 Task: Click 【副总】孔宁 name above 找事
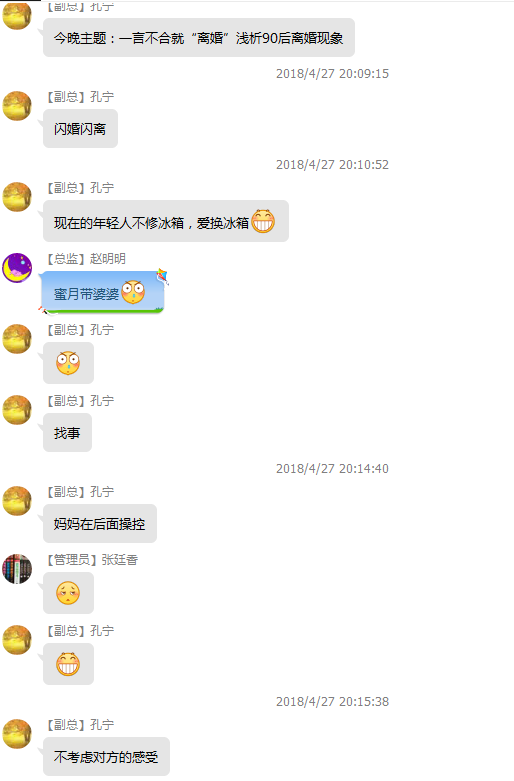pos(80,401)
